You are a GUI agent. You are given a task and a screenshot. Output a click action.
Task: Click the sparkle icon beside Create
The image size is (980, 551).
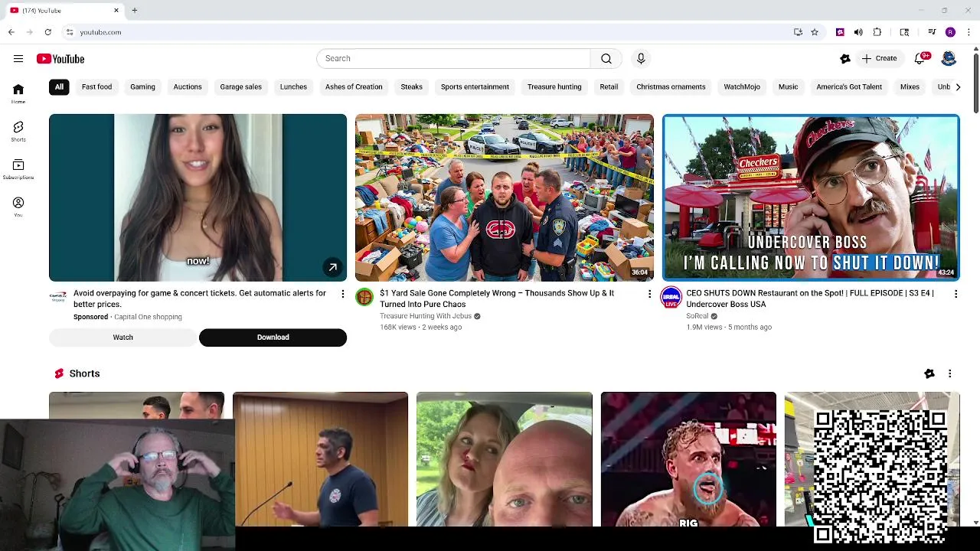(845, 59)
